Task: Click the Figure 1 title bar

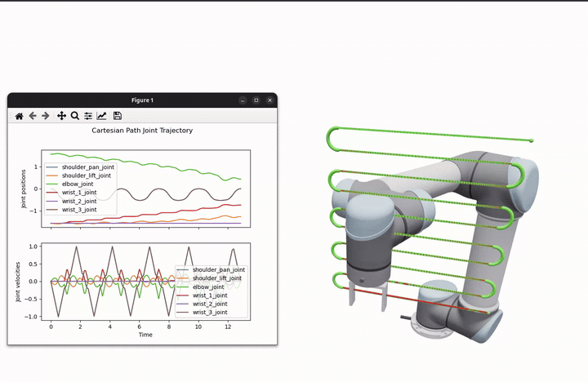Action: [x=142, y=100]
